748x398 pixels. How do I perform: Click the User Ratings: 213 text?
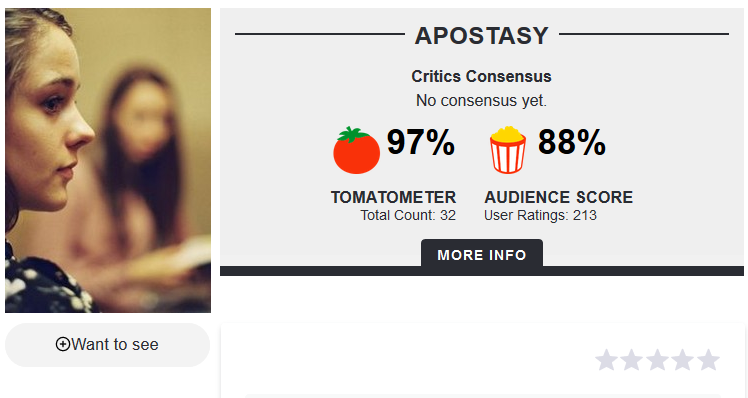540,215
